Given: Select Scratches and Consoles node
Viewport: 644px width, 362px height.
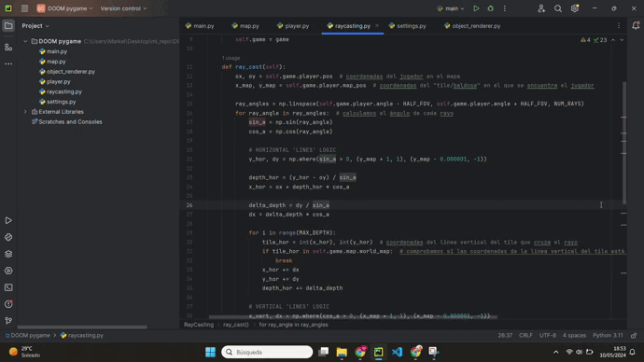Looking at the screenshot, I should click(67, 122).
